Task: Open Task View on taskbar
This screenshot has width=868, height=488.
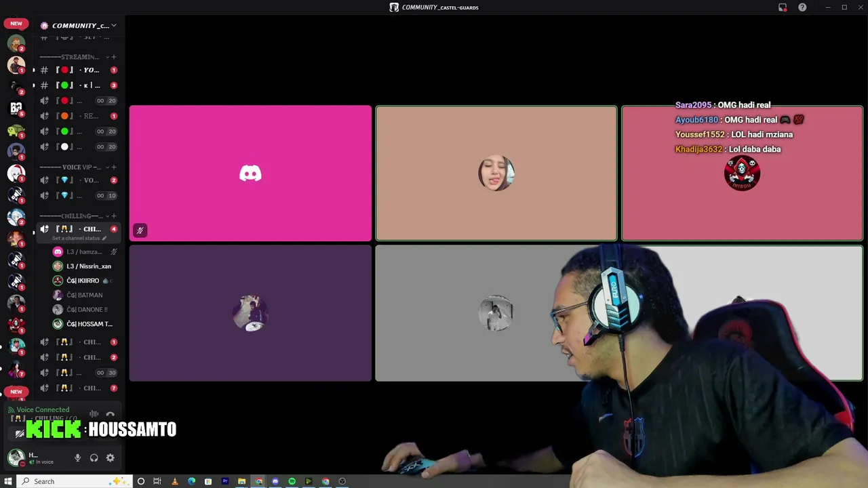Action: point(157,481)
